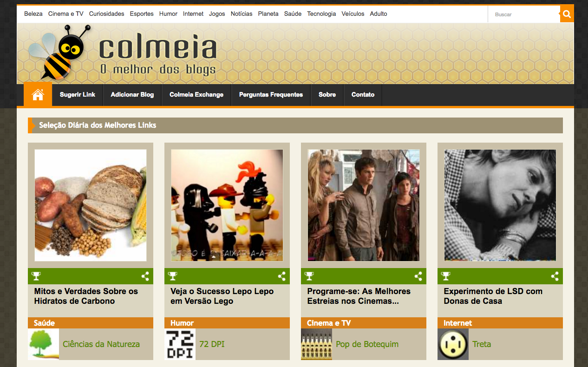The height and width of the screenshot is (367, 588).
Task: Click trophy icon under LSD experiment post
Action: pos(446,276)
